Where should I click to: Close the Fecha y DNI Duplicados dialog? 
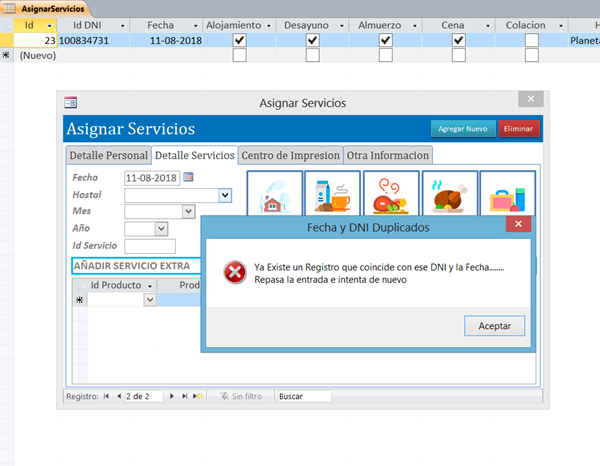[x=518, y=224]
